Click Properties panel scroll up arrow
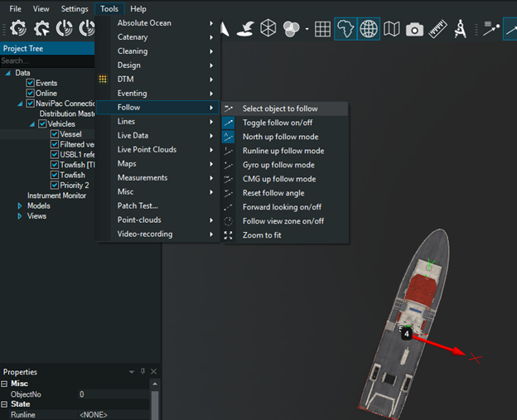 pyautogui.click(x=155, y=384)
